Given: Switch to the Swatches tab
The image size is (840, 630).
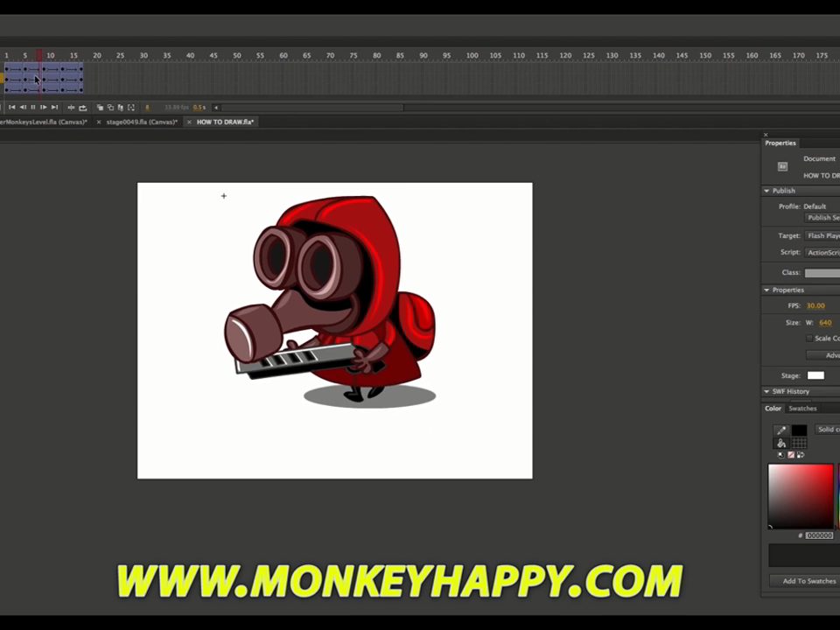Looking at the screenshot, I should pyautogui.click(x=802, y=409).
